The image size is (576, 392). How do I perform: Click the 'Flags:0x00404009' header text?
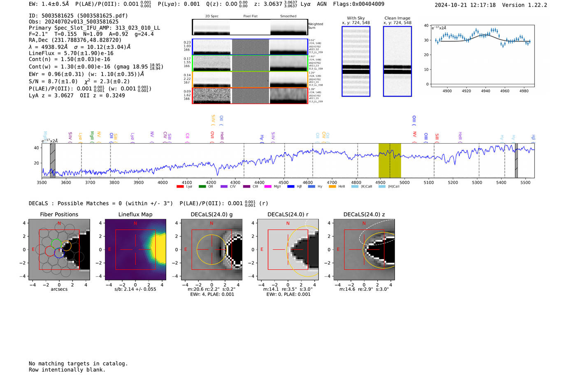(359, 4)
